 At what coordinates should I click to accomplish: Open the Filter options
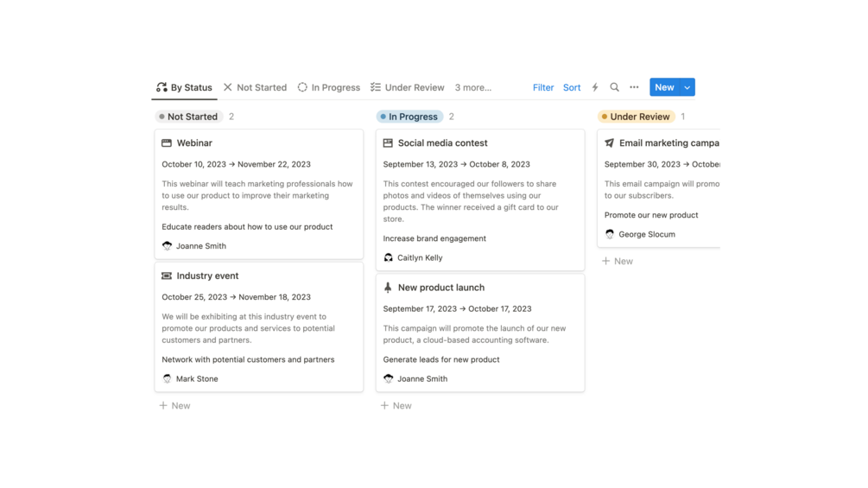point(543,87)
